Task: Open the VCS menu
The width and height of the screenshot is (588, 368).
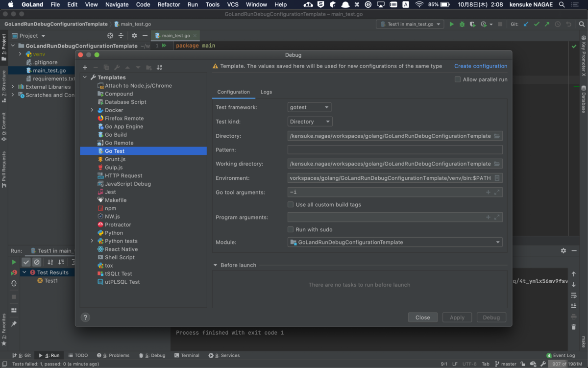Action: coord(233,4)
